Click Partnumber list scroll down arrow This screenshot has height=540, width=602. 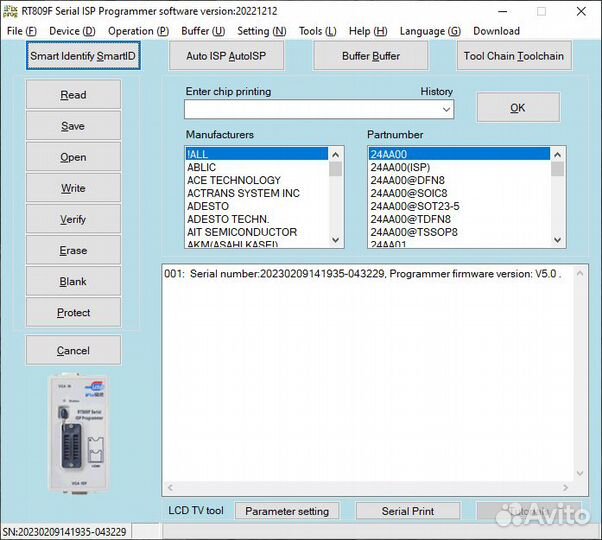(557, 240)
